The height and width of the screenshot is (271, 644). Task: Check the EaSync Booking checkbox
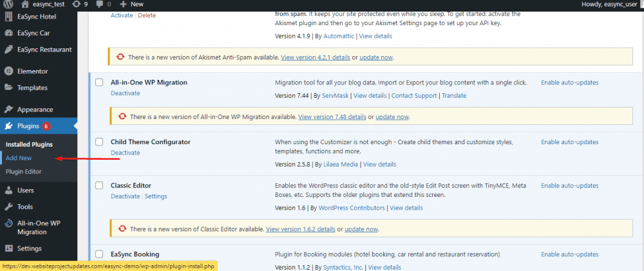click(99, 254)
